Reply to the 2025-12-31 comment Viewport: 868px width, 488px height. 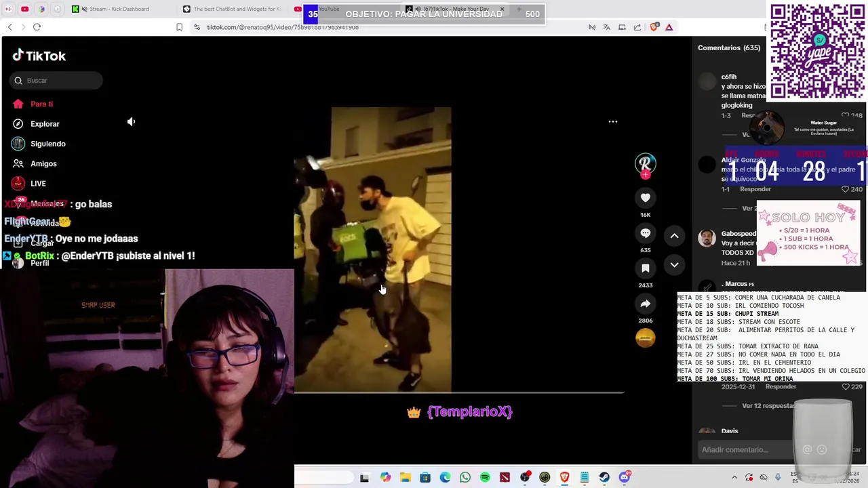click(x=781, y=387)
